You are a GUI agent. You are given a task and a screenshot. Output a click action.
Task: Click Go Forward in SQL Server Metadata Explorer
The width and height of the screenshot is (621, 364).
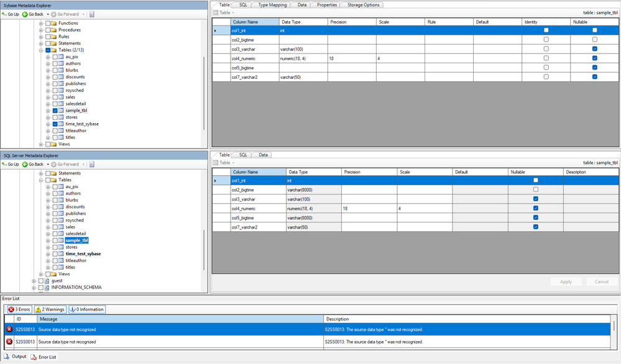coord(65,164)
